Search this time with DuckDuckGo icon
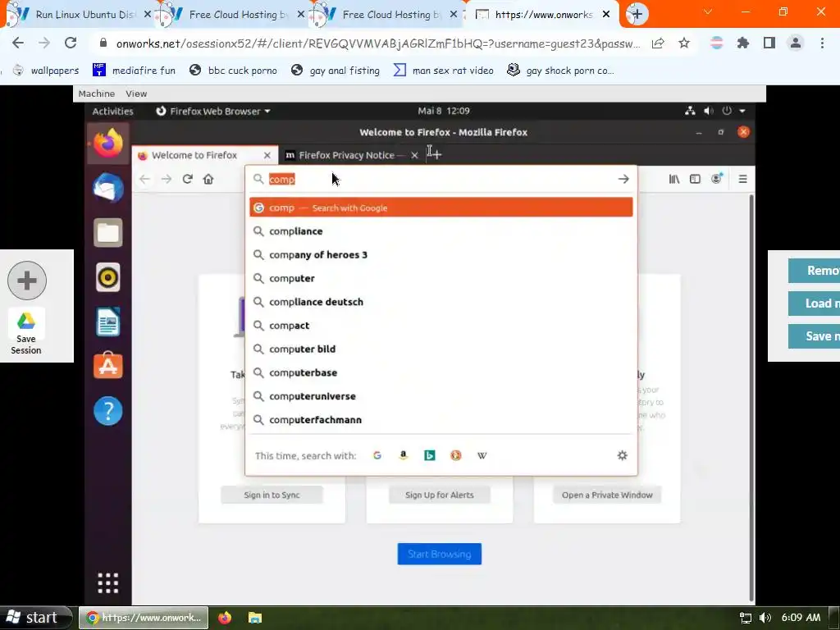 456,455
